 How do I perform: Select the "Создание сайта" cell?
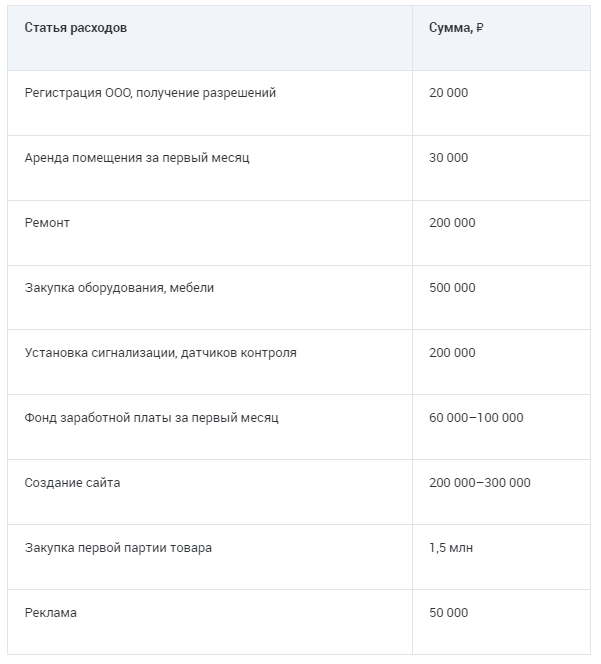click(x=72, y=483)
